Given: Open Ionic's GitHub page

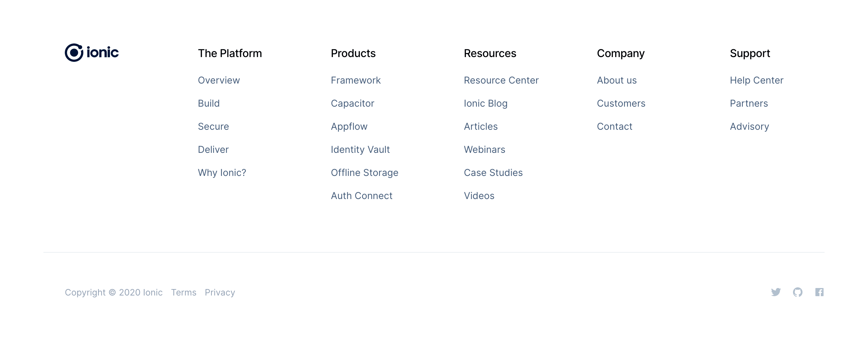Looking at the screenshot, I should [x=798, y=292].
